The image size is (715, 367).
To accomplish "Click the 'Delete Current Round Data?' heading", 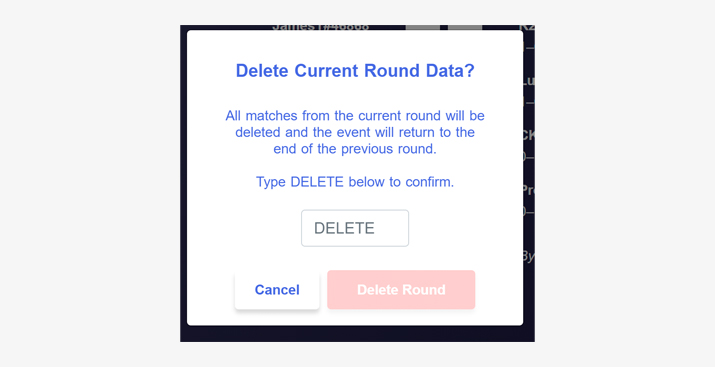I will click(x=355, y=71).
